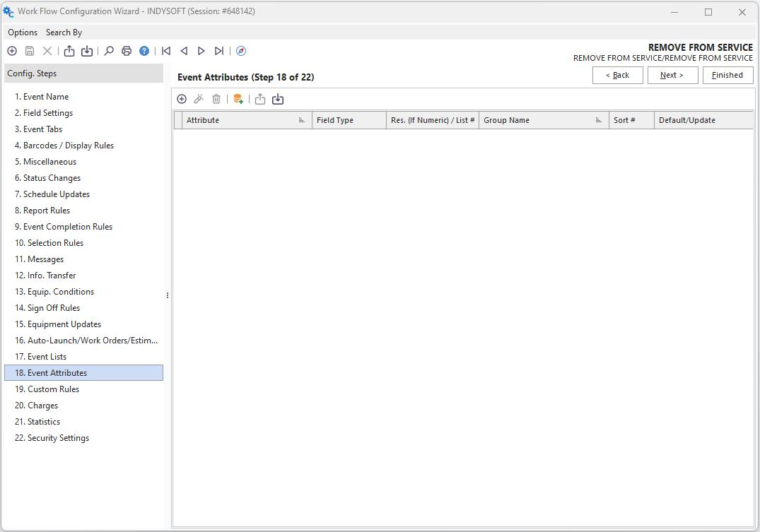The height and width of the screenshot is (532, 760).
Task: Open help with the blue question mark
Action: pyautogui.click(x=144, y=51)
